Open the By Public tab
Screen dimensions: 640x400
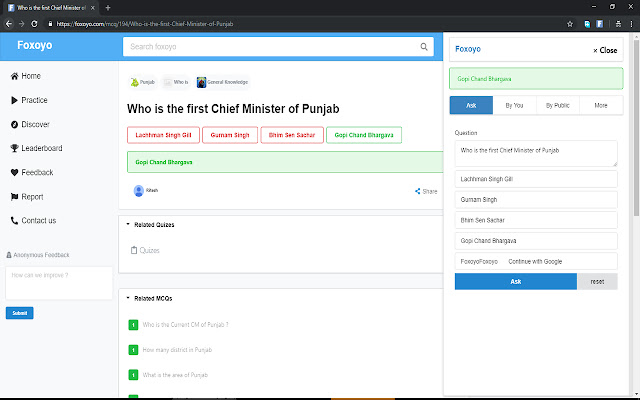(556, 105)
